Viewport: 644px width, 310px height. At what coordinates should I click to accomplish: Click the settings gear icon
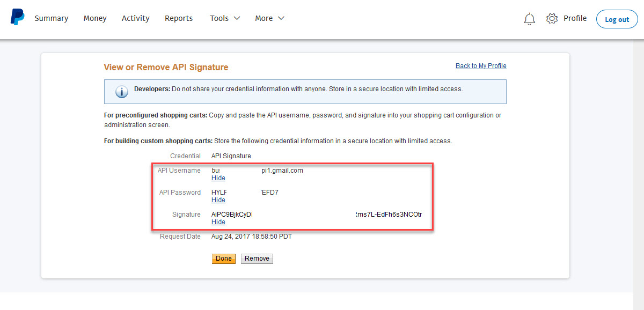552,18
